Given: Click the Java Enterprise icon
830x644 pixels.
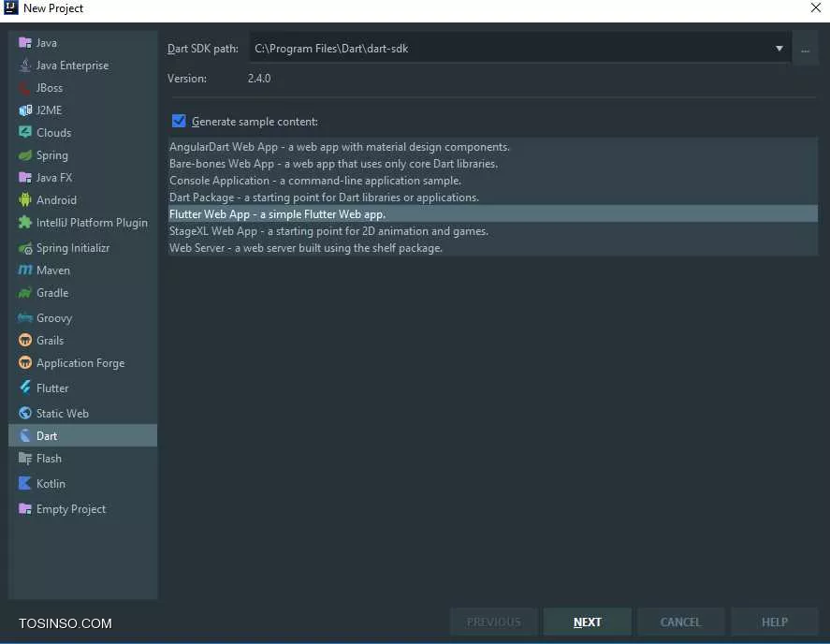Looking at the screenshot, I should pyautogui.click(x=25, y=66).
